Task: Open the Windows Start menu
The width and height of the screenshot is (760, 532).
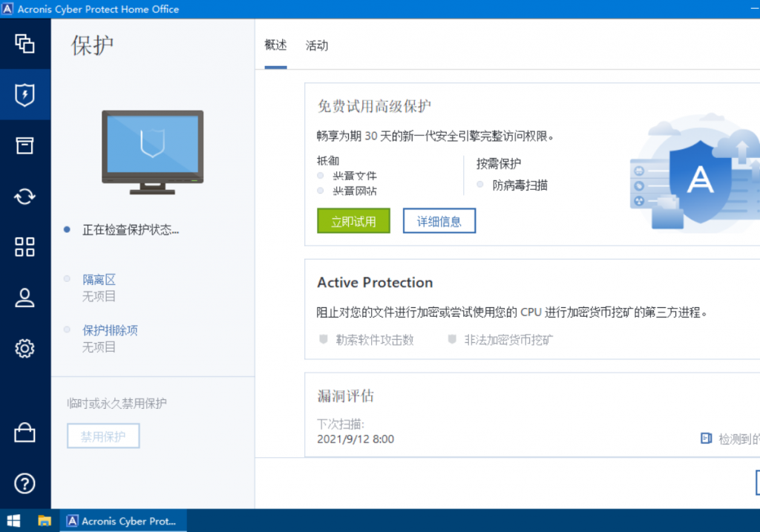Action: [13, 521]
